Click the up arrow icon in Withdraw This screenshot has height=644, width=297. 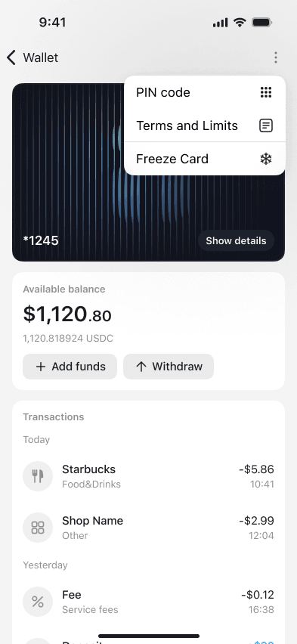[141, 367]
